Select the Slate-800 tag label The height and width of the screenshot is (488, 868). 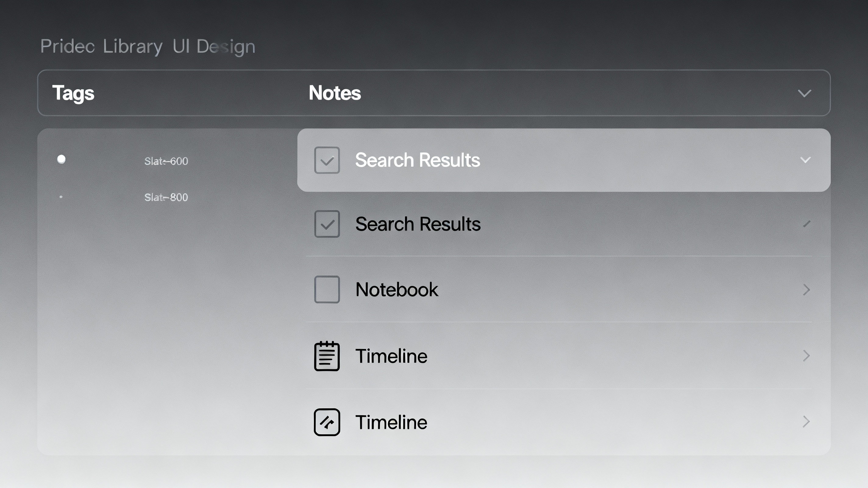tap(166, 197)
